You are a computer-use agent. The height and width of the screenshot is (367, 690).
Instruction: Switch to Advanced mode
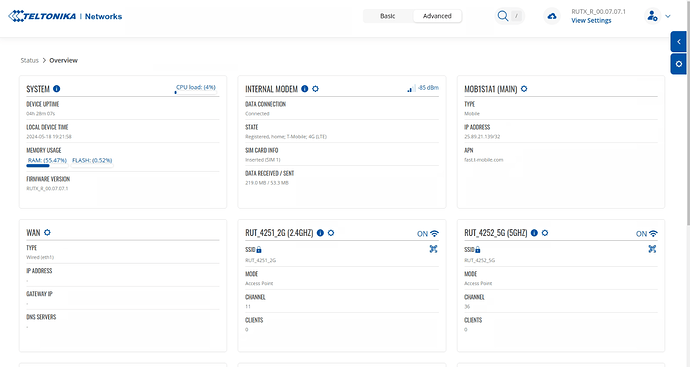tap(437, 16)
